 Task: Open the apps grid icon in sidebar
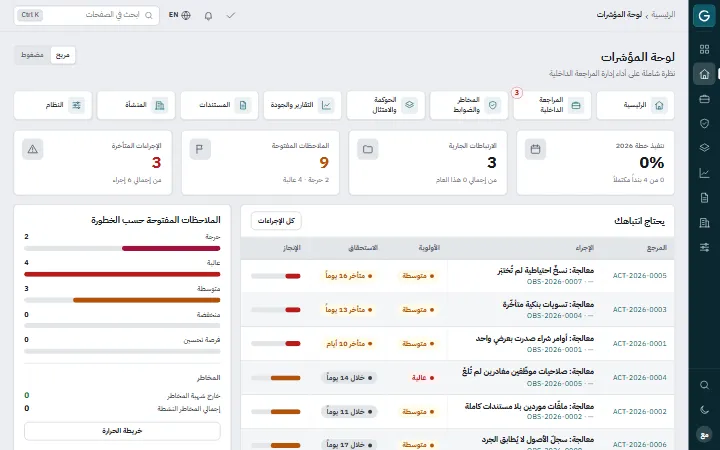[x=704, y=49]
